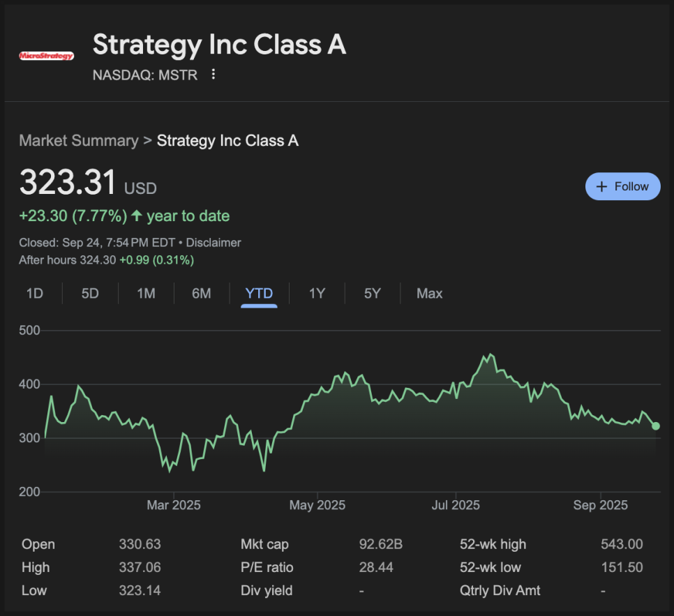Click the MicroStrategy company logo

(47, 56)
